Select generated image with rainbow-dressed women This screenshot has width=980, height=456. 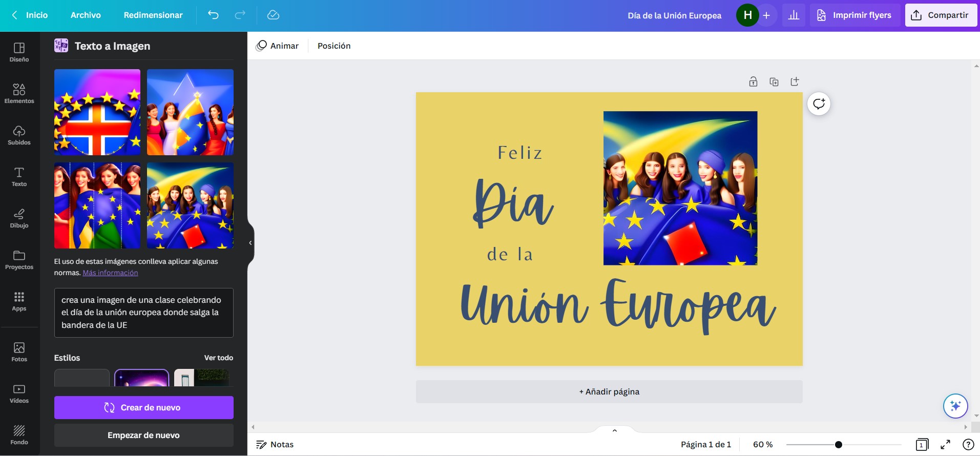click(97, 205)
